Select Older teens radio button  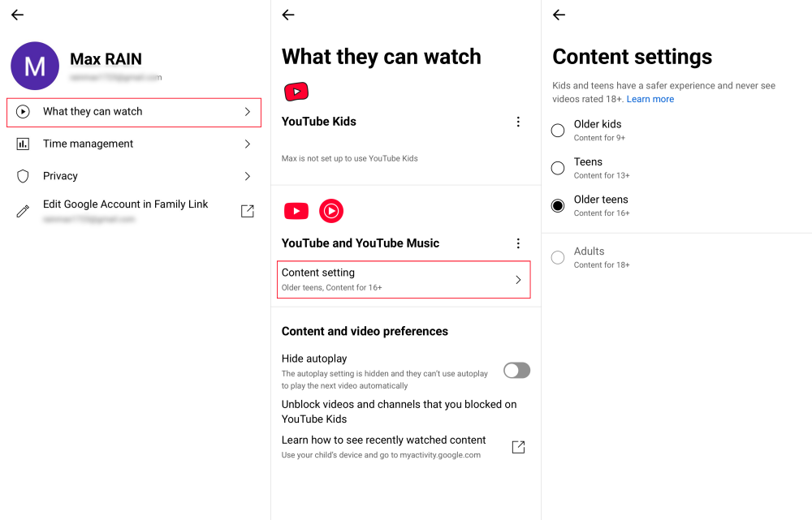tap(558, 206)
